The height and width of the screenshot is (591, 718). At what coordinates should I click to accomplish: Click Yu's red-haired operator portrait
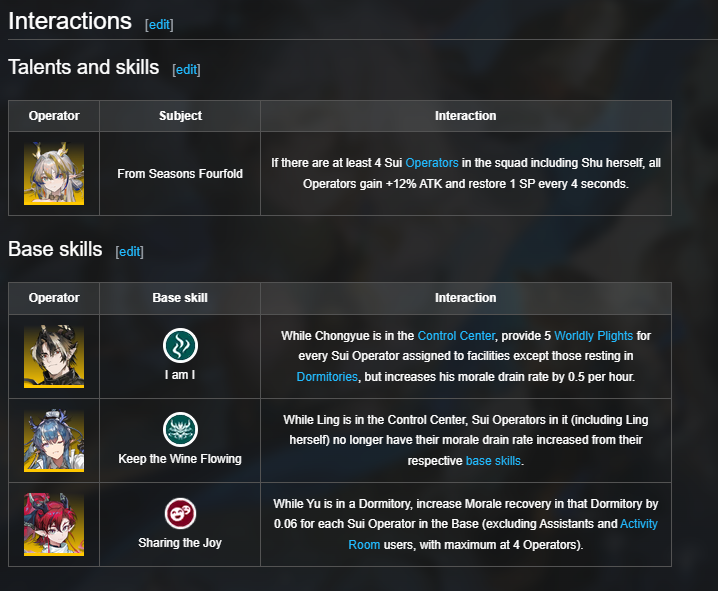54,524
